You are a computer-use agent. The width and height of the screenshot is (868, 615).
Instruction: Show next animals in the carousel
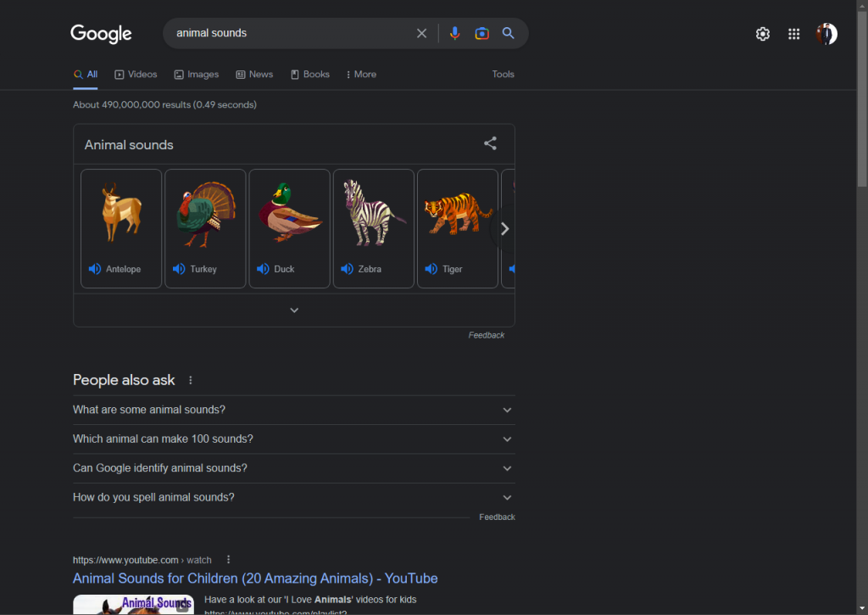504,229
